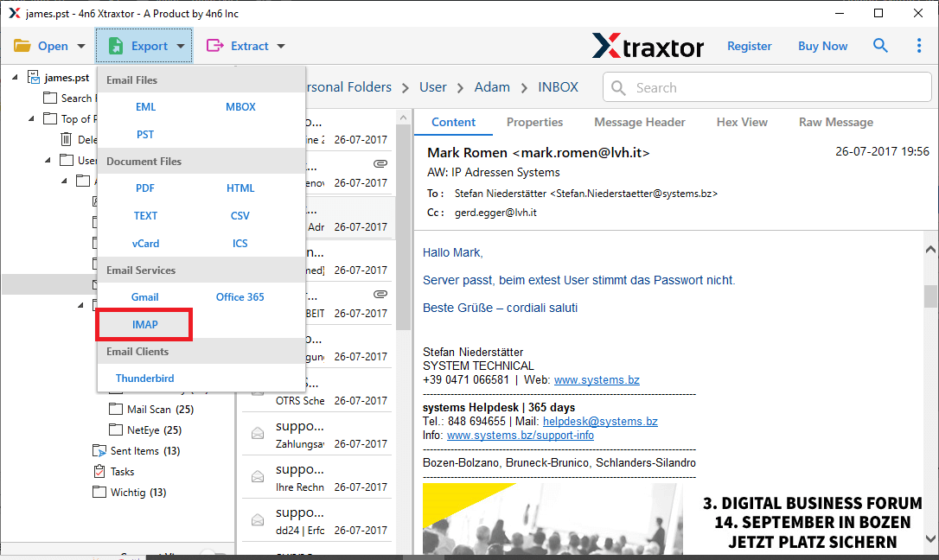Select the EML export format
The height and width of the screenshot is (560, 939).
tap(145, 106)
